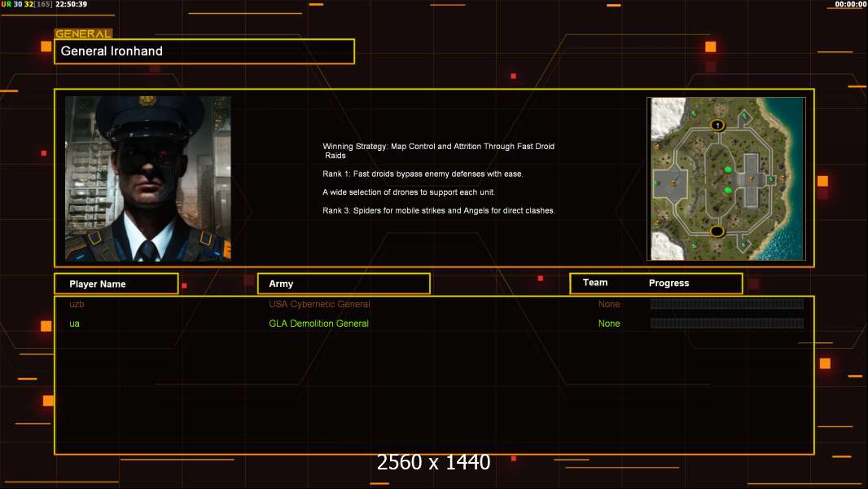The width and height of the screenshot is (868, 489).
Task: Click the GENERAL title label
Action: click(83, 33)
